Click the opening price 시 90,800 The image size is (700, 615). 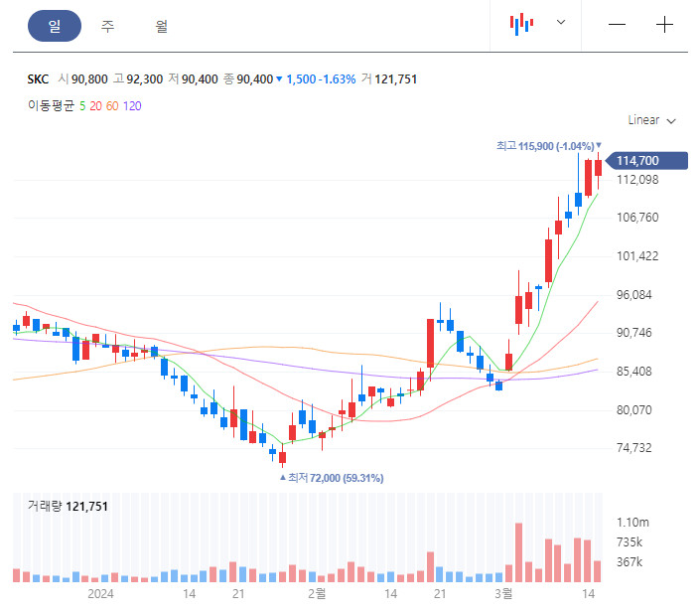click(83, 79)
